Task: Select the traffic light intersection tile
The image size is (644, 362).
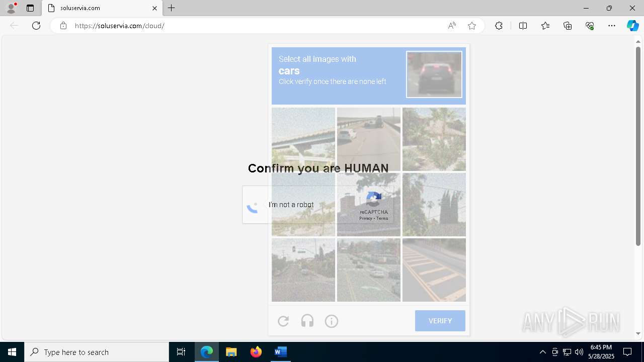Action: pos(303,270)
